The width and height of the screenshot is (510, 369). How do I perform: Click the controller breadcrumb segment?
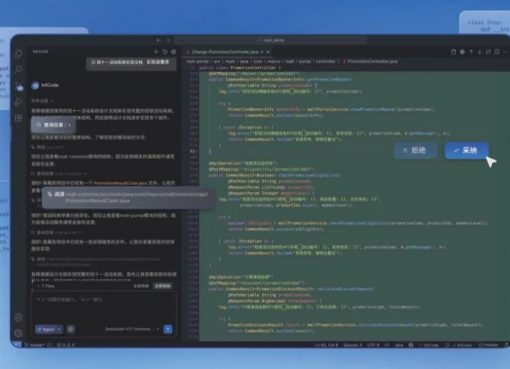click(x=325, y=61)
